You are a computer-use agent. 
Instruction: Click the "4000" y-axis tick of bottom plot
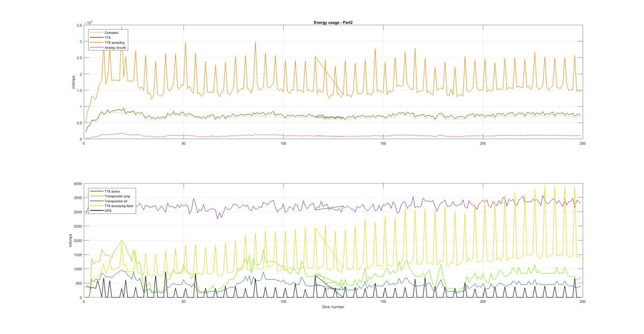click(x=78, y=184)
